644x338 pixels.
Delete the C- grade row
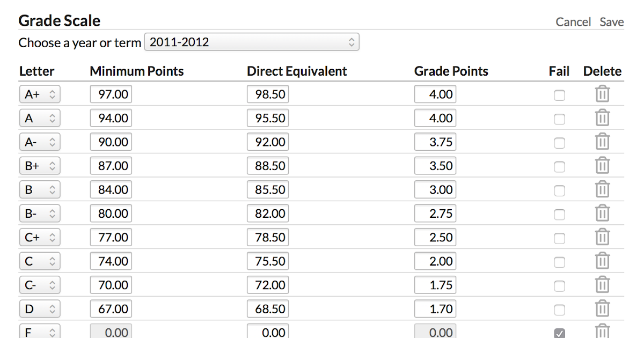(602, 284)
